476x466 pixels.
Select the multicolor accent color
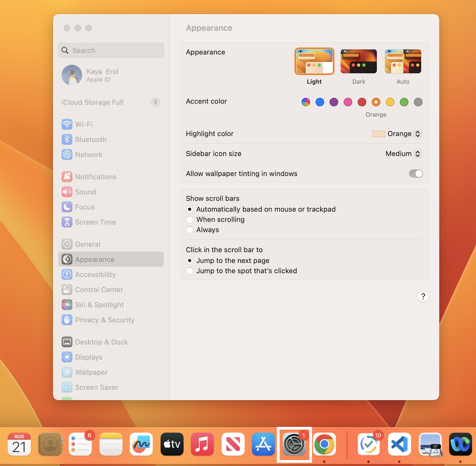coord(306,102)
